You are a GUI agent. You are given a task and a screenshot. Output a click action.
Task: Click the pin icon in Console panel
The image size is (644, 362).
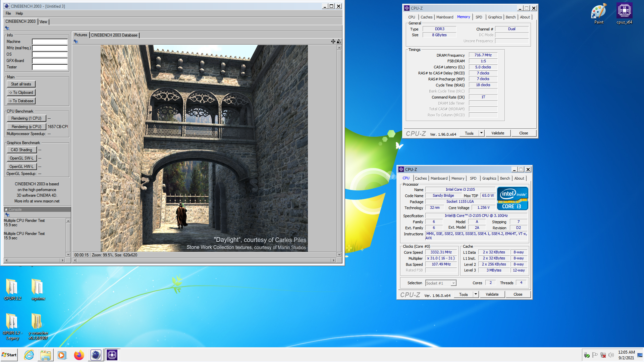point(7,215)
